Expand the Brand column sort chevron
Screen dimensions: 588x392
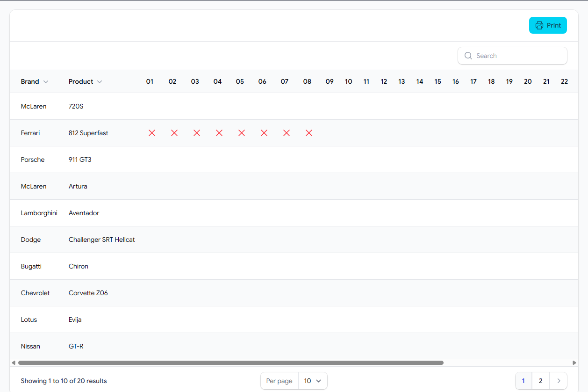(x=46, y=81)
